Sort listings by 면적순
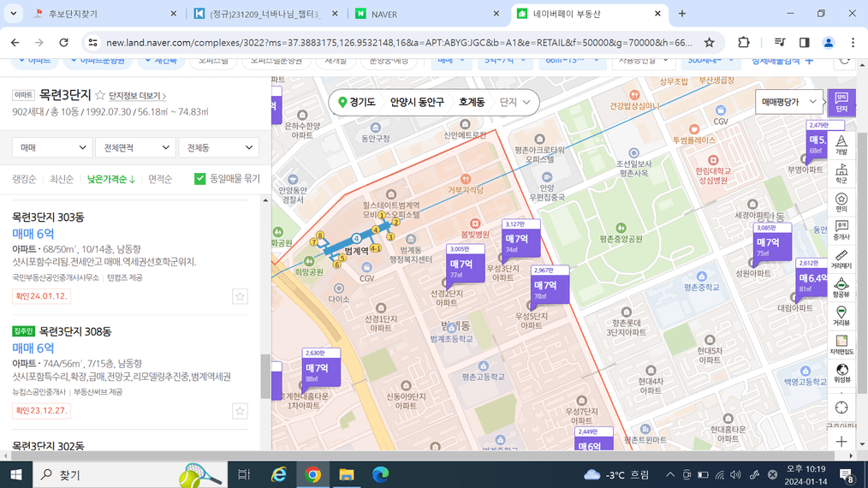 click(x=160, y=179)
